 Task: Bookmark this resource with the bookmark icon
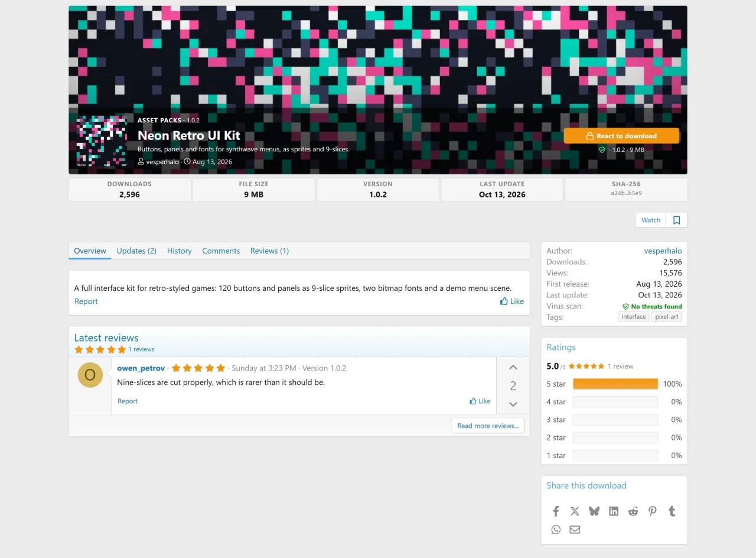coord(677,220)
